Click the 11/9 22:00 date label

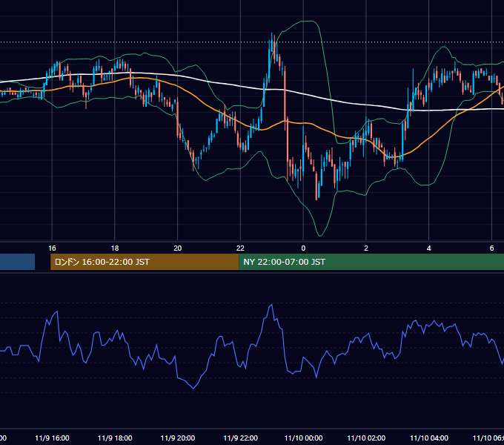click(x=240, y=438)
